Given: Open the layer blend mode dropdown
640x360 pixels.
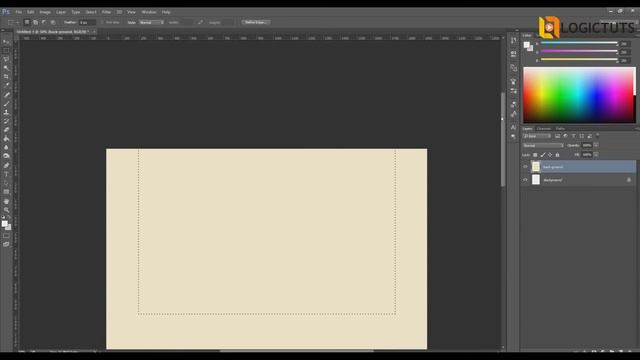Looking at the screenshot, I should tap(543, 145).
